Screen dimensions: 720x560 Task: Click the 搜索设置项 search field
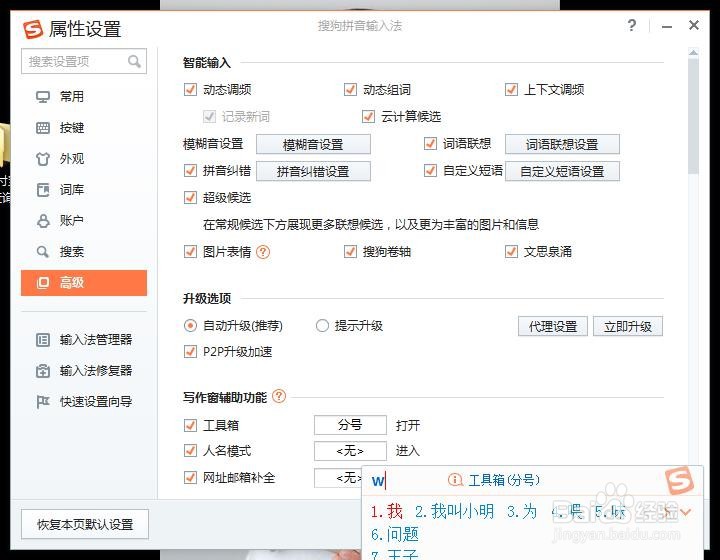tap(84, 61)
